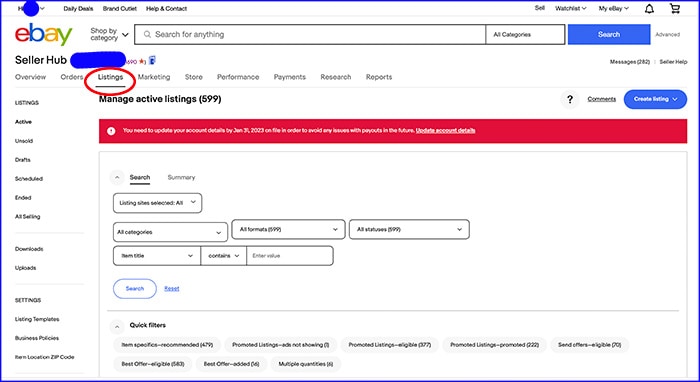Apply Promoted Listings–ads not showing filter
Viewport: 700px width, 382px height.
[x=280, y=345]
